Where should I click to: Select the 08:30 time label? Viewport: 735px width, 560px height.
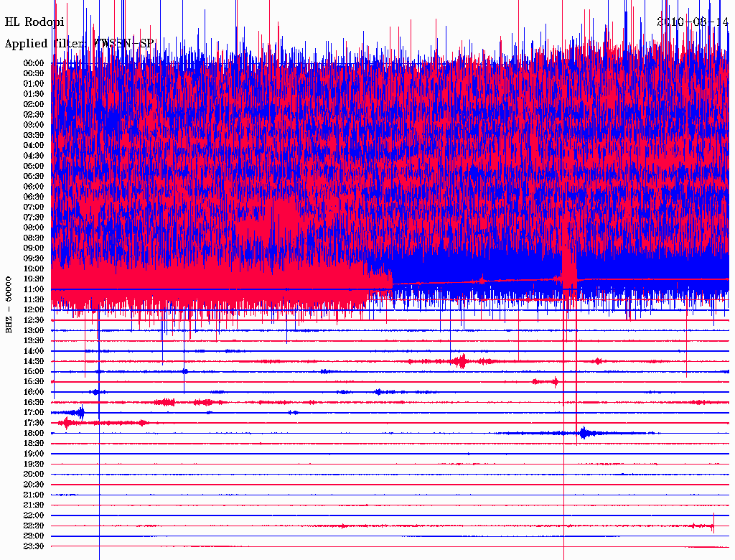pyautogui.click(x=34, y=238)
